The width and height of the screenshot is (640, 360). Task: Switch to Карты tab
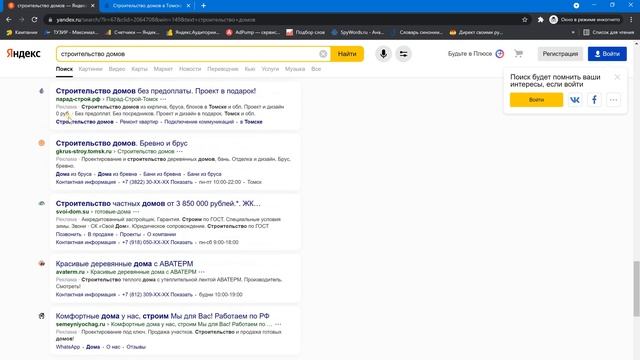(140, 69)
